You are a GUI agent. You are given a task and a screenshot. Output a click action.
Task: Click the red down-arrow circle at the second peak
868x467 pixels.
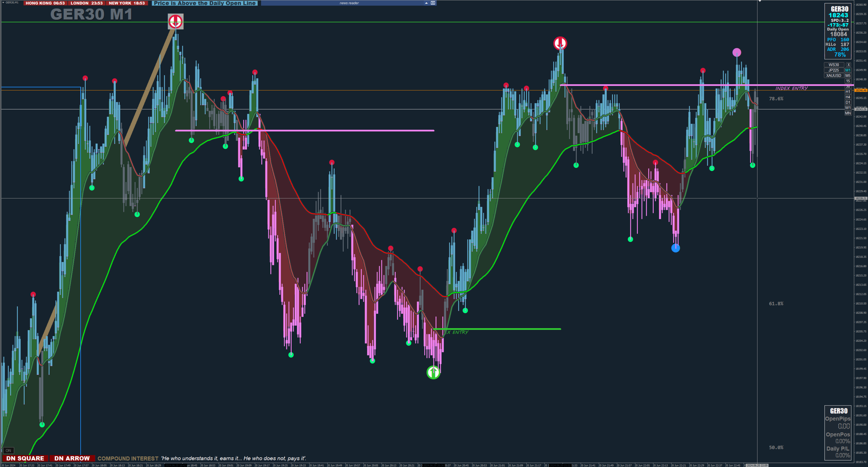[560, 43]
